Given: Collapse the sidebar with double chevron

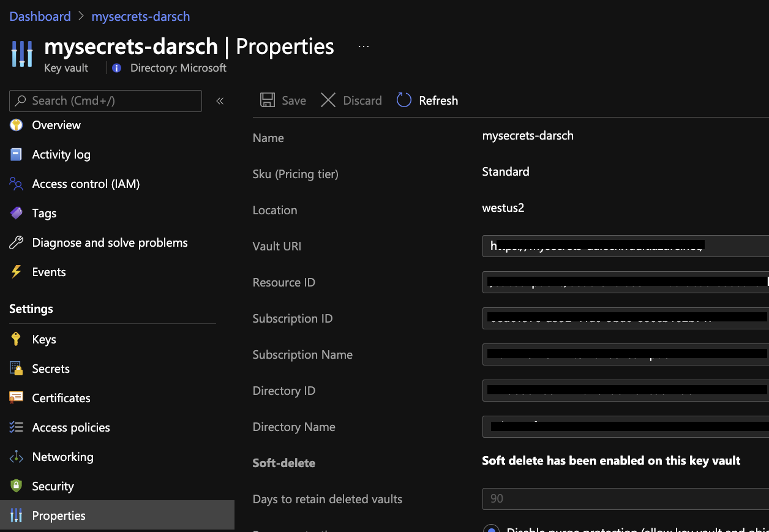Looking at the screenshot, I should click(x=220, y=101).
